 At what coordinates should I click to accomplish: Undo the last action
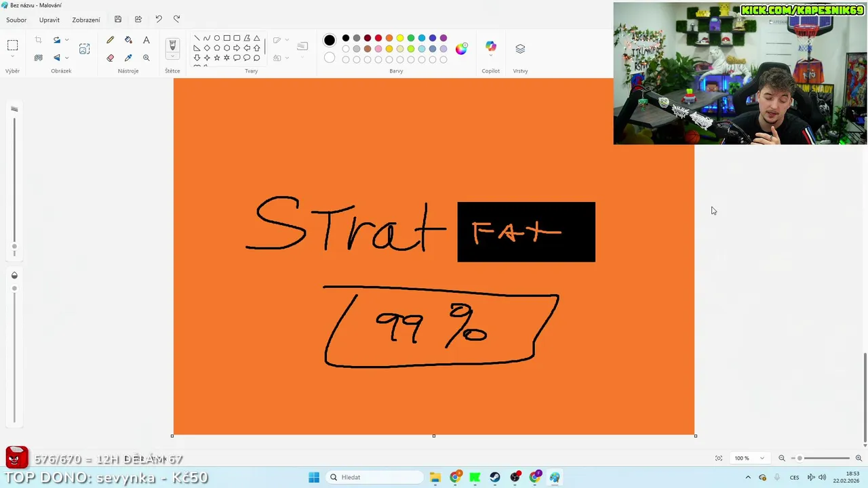point(159,20)
